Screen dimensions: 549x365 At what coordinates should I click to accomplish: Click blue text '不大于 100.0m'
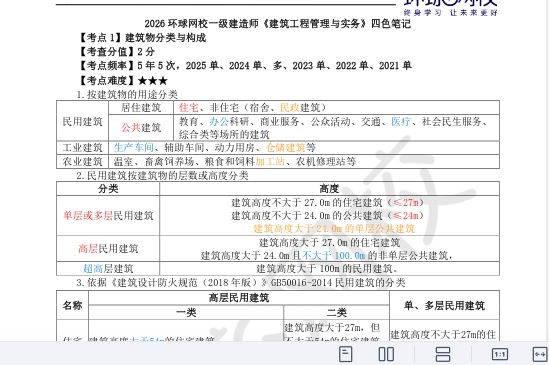(334, 255)
